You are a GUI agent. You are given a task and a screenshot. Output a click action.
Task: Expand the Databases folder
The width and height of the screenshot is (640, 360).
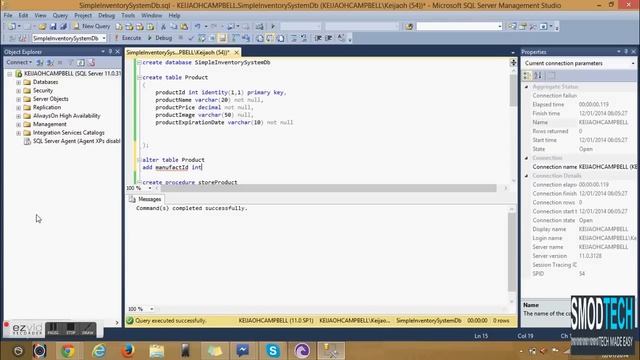coord(18,82)
